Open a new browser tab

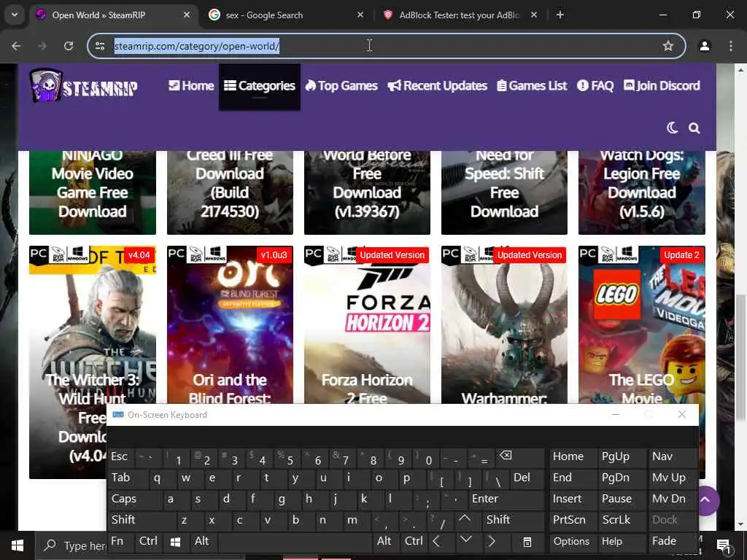point(560,15)
